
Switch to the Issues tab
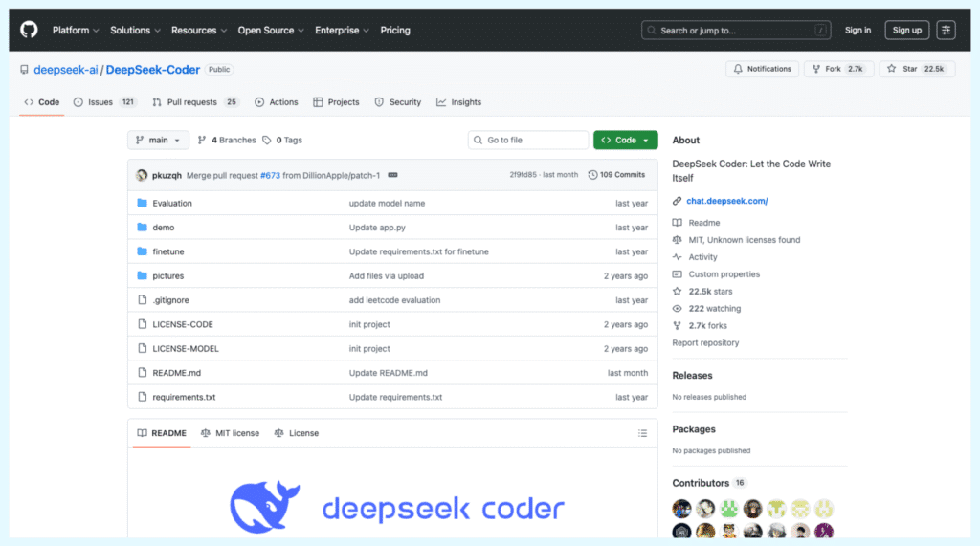(x=105, y=101)
